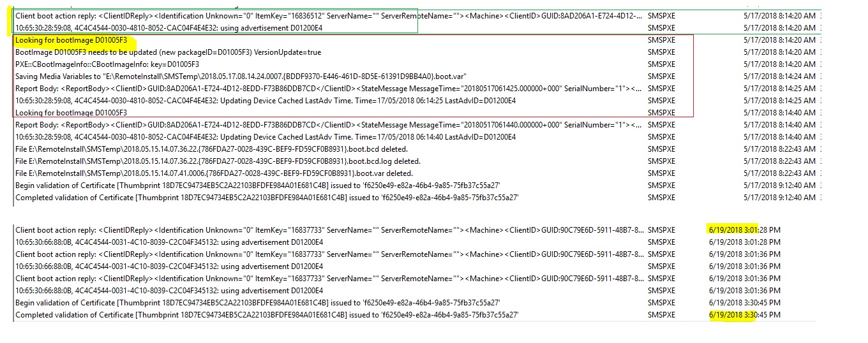Select log line with LastAdv Time 06:14:40
This screenshot has width=868, height=343.
pos(265,137)
